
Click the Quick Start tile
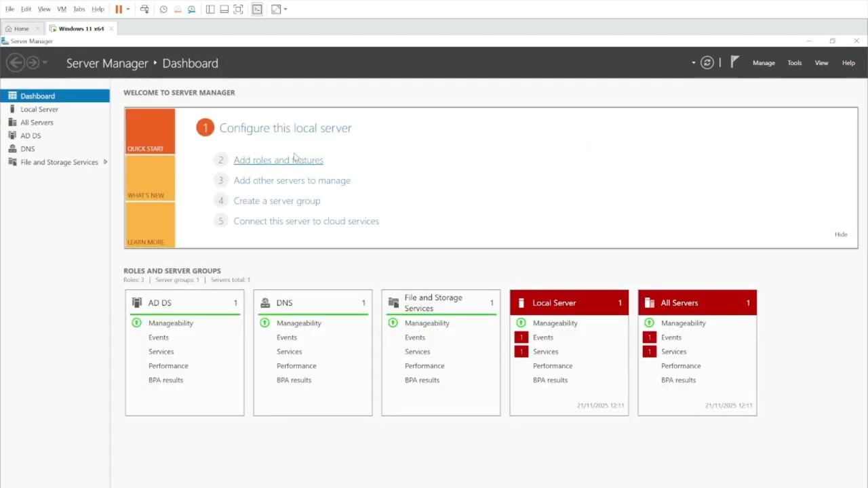click(x=150, y=131)
